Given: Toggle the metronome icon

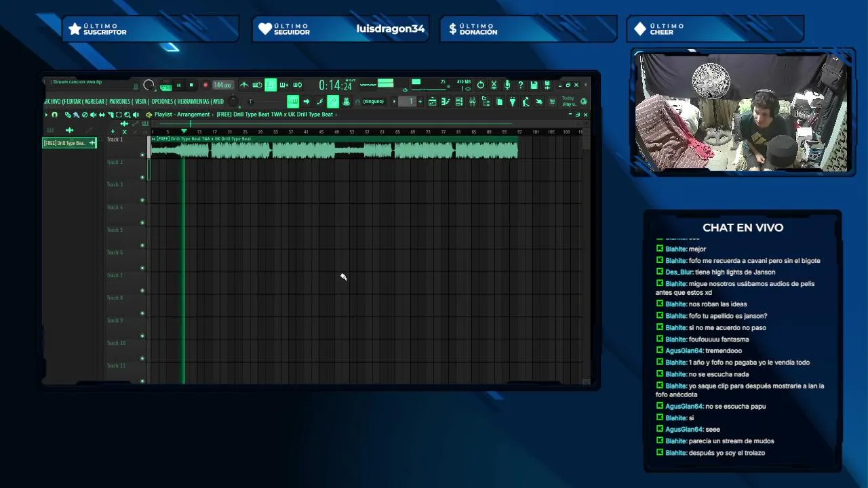Looking at the screenshot, I should pyautogui.click(x=244, y=85).
